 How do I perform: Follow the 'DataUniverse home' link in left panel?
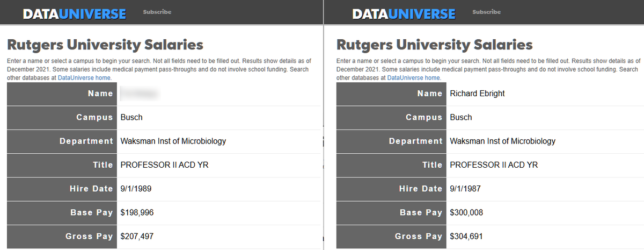tap(85, 78)
